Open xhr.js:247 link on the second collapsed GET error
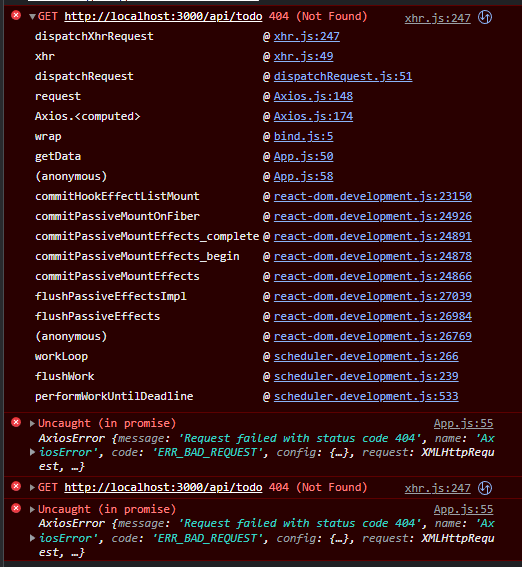 [437, 489]
